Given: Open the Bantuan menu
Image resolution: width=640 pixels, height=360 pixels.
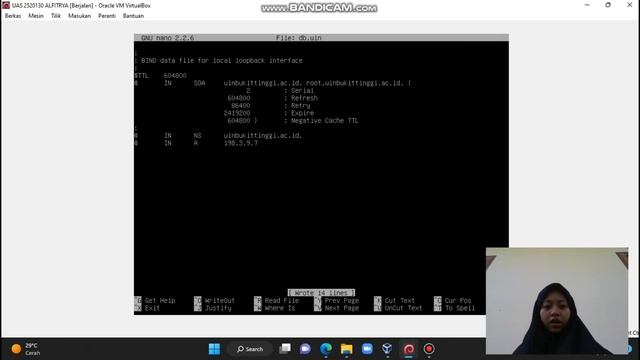Looking at the screenshot, I should (133, 16).
